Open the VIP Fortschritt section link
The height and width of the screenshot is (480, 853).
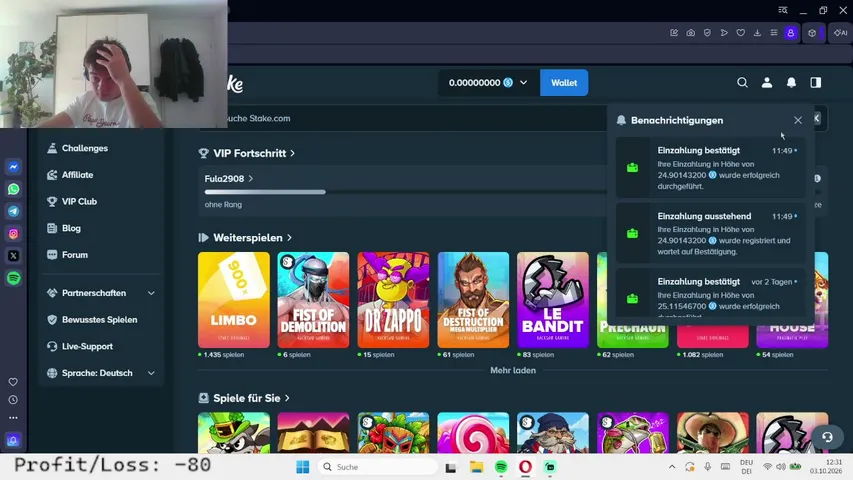click(x=248, y=153)
